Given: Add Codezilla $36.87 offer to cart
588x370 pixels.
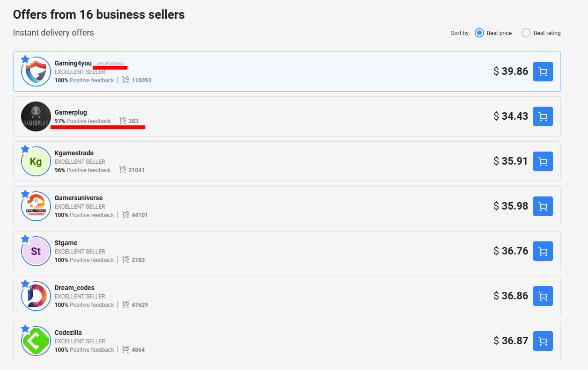Looking at the screenshot, I should (x=543, y=341).
